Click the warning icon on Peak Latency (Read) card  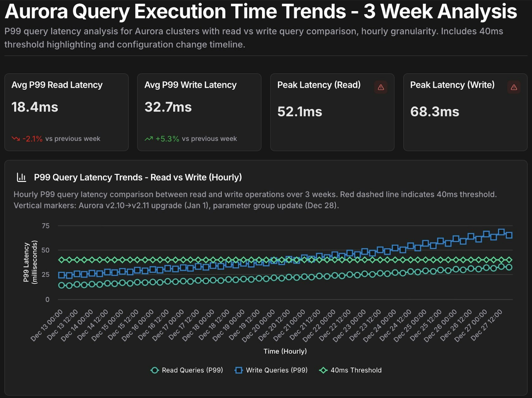[380, 87]
